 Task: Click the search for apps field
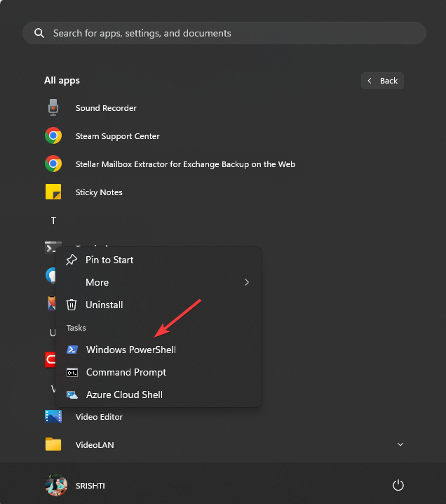point(224,33)
